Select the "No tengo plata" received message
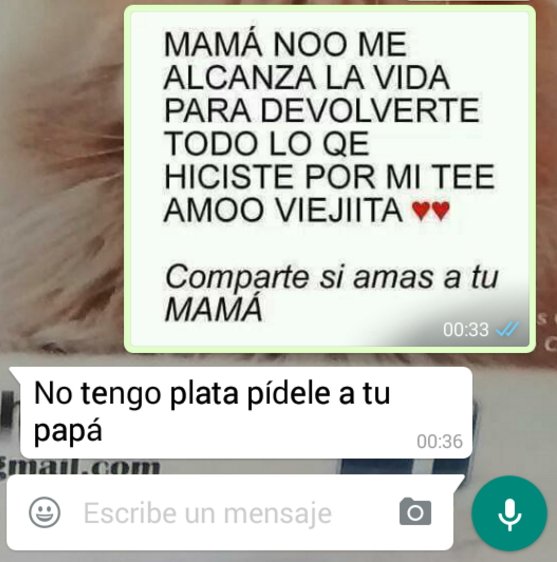This screenshot has width=557, height=562. coord(241,412)
